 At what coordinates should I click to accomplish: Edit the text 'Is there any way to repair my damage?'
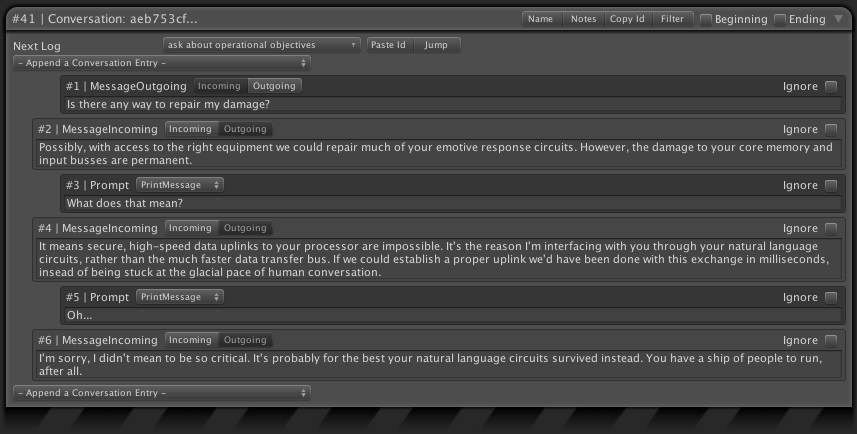click(450, 104)
